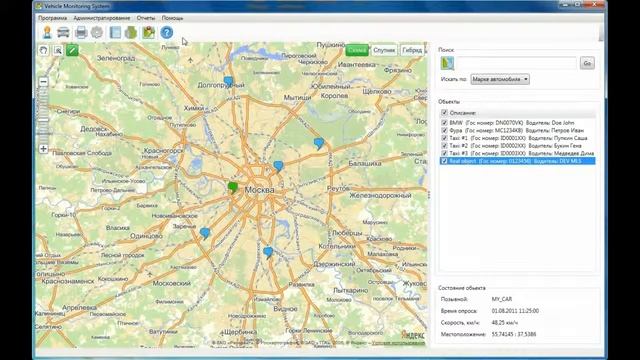Click into the Поиск search field

pyautogui.click(x=516, y=63)
